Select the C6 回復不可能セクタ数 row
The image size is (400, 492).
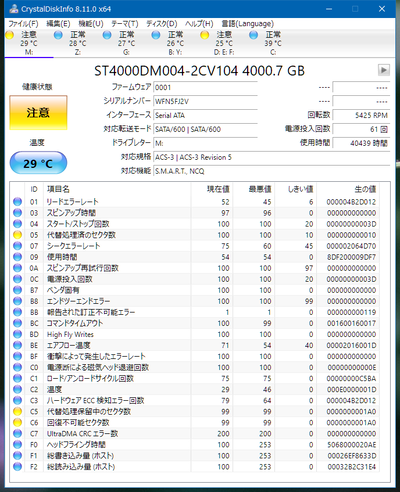click(x=195, y=422)
